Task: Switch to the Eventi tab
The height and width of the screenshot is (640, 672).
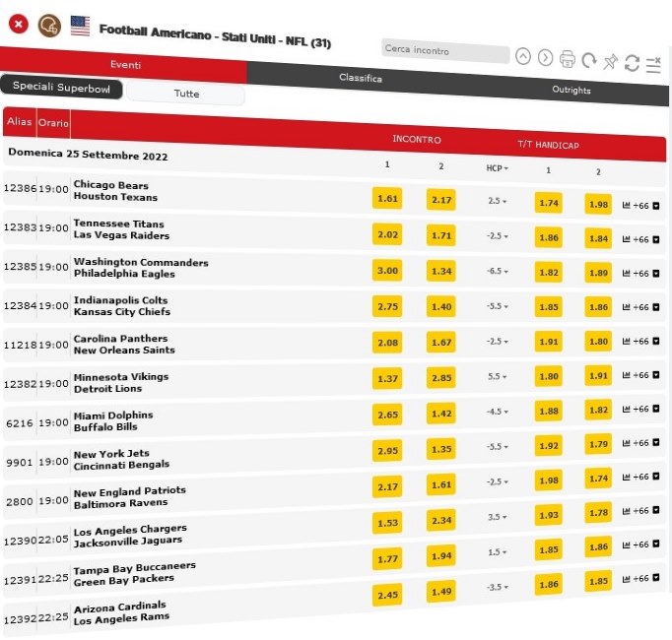Action: (x=123, y=64)
